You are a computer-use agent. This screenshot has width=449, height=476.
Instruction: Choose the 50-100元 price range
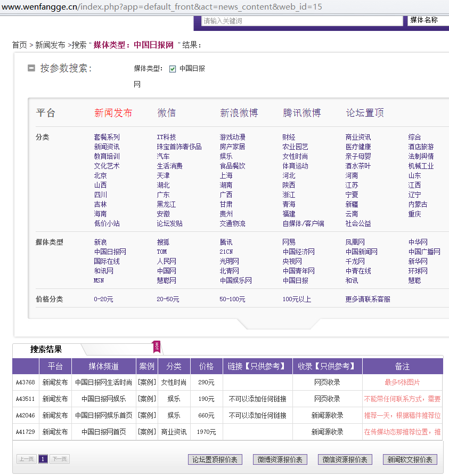232,300
